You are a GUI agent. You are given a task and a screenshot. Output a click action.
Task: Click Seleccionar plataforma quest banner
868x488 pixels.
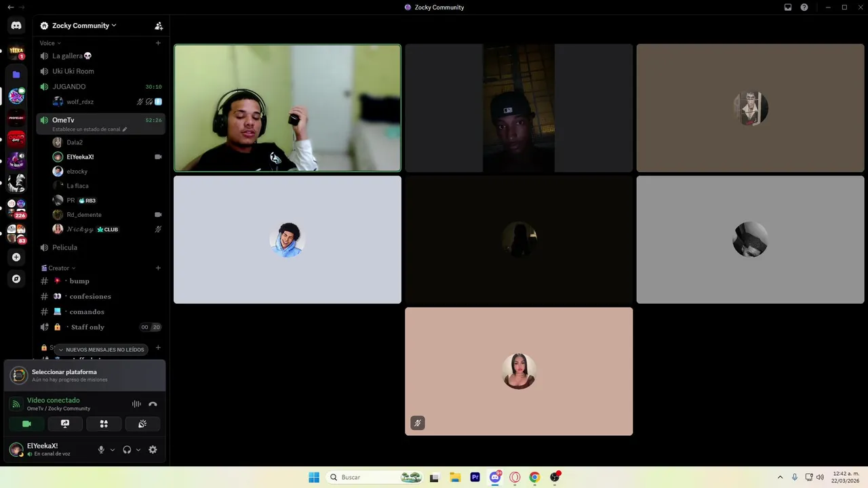tap(85, 375)
